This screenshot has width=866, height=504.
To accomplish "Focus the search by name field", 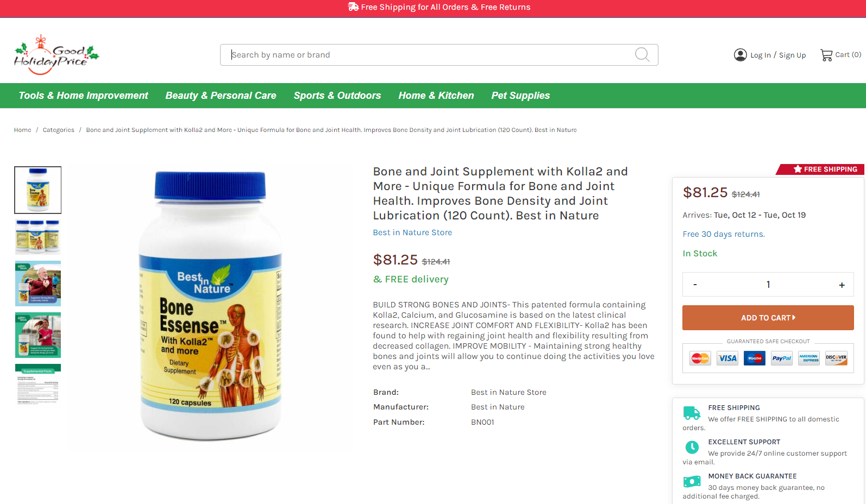I will coord(429,55).
